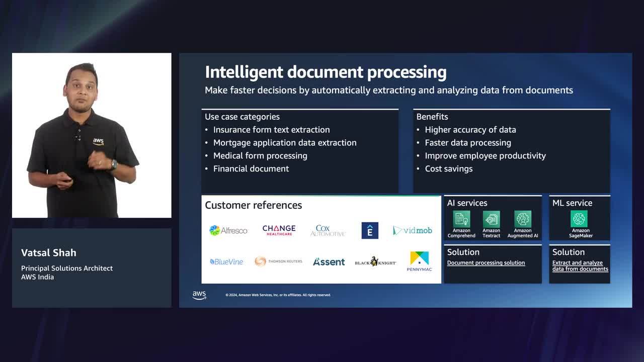The image size is (644, 362).
Task: Click the Alfresco customer logo
Action: [x=228, y=230]
